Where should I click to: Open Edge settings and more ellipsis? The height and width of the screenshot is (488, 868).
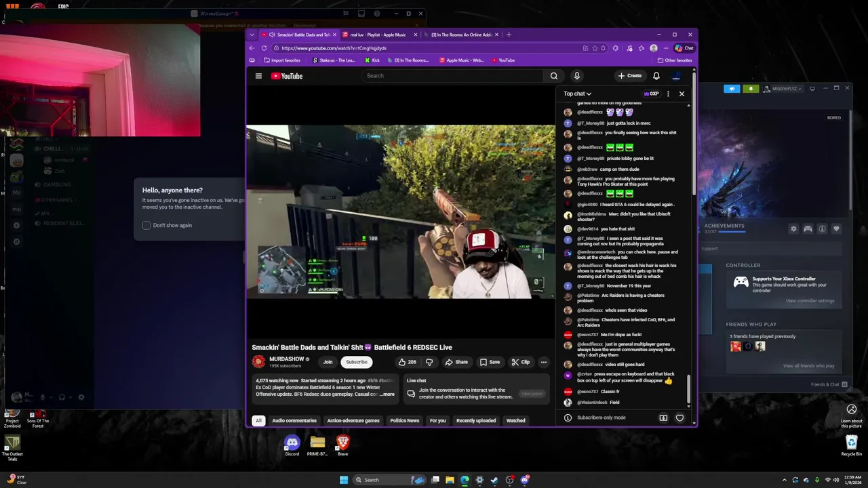click(x=666, y=48)
